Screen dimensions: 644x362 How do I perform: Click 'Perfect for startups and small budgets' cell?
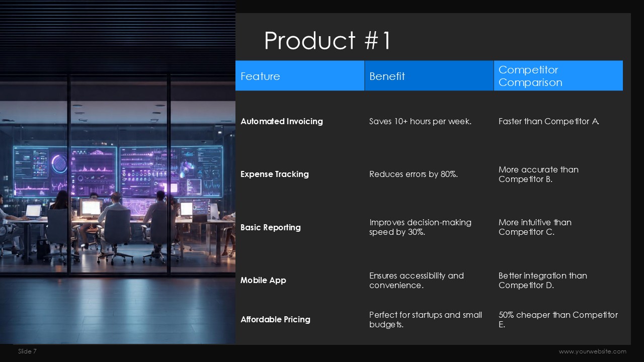click(x=426, y=320)
